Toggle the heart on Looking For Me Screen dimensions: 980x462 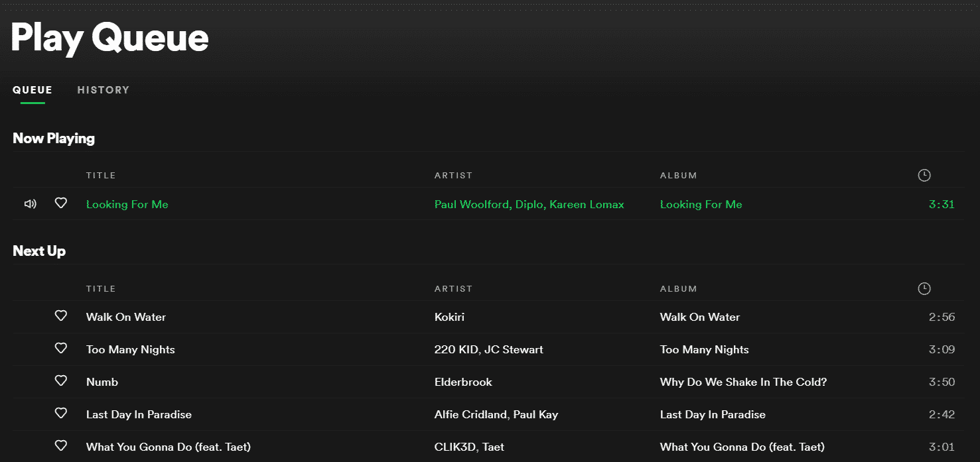coord(61,203)
